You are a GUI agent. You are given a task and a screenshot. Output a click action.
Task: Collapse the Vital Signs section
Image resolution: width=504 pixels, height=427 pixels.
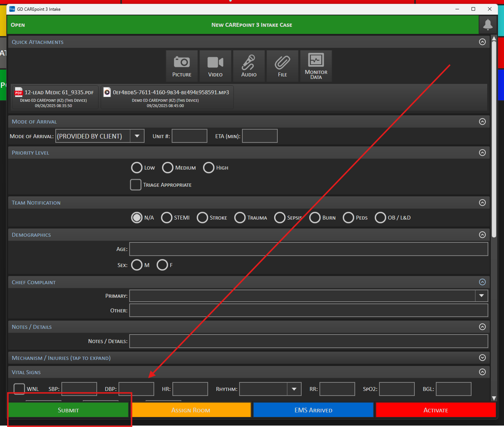pos(482,372)
